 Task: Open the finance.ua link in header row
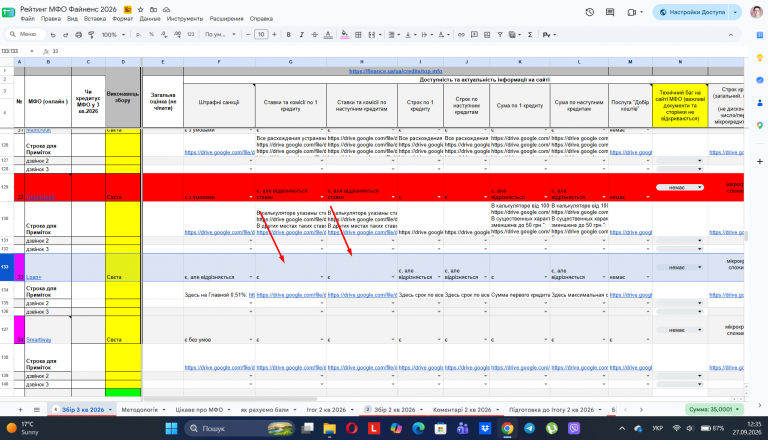coord(395,71)
